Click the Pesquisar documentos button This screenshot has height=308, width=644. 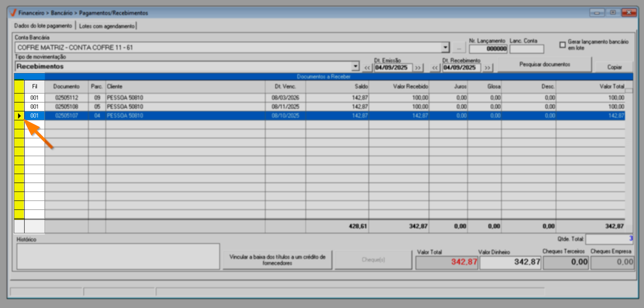coord(544,64)
